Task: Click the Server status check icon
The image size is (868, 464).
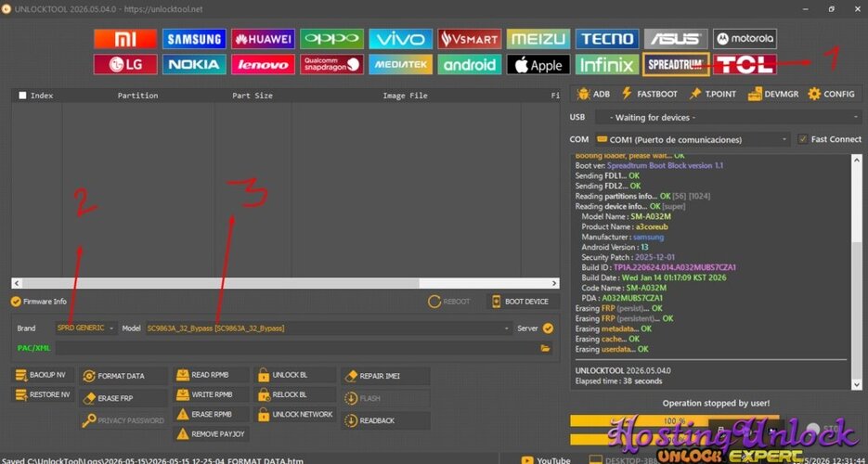Action: pyautogui.click(x=548, y=329)
